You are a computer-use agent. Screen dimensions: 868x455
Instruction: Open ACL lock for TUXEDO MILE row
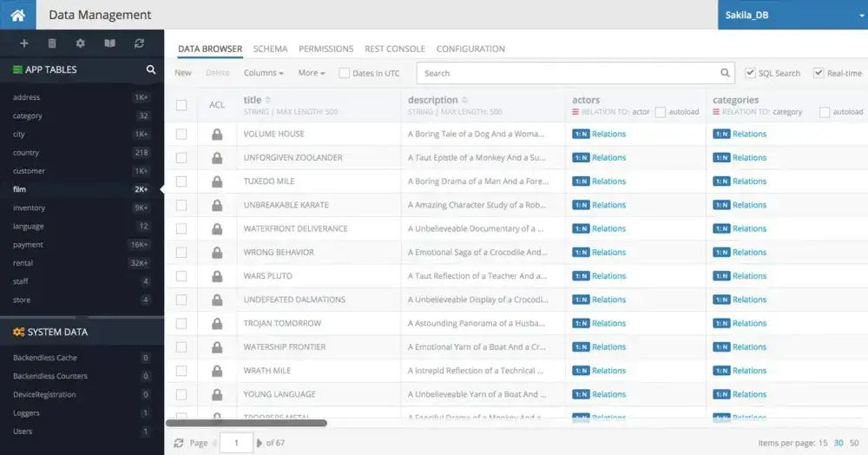click(x=217, y=181)
